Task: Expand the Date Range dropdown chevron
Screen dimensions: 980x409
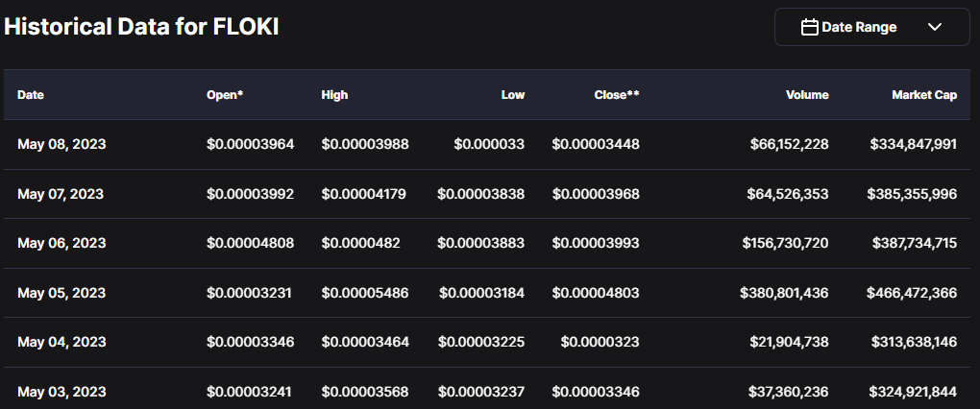Action: coord(935,27)
